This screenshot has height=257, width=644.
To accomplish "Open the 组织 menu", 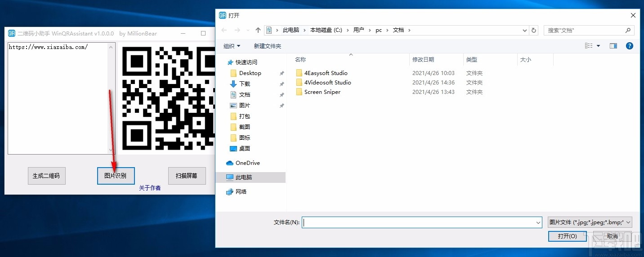I will (232, 46).
